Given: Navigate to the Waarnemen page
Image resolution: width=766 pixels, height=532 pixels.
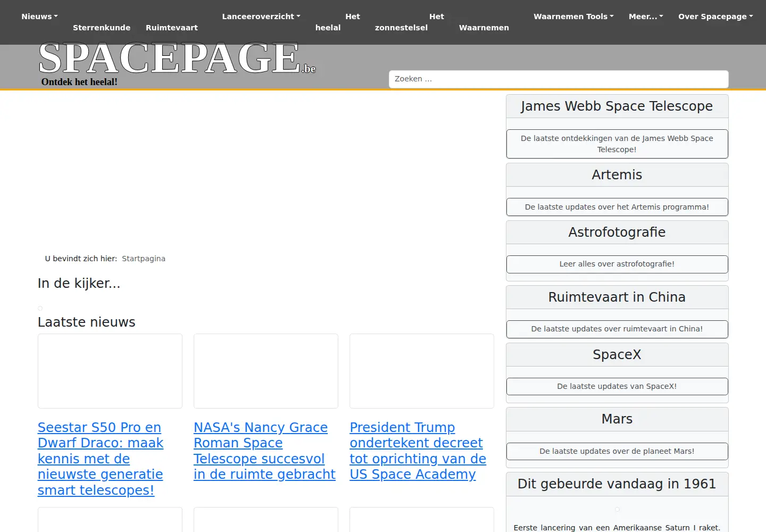Looking at the screenshot, I should [x=484, y=28].
